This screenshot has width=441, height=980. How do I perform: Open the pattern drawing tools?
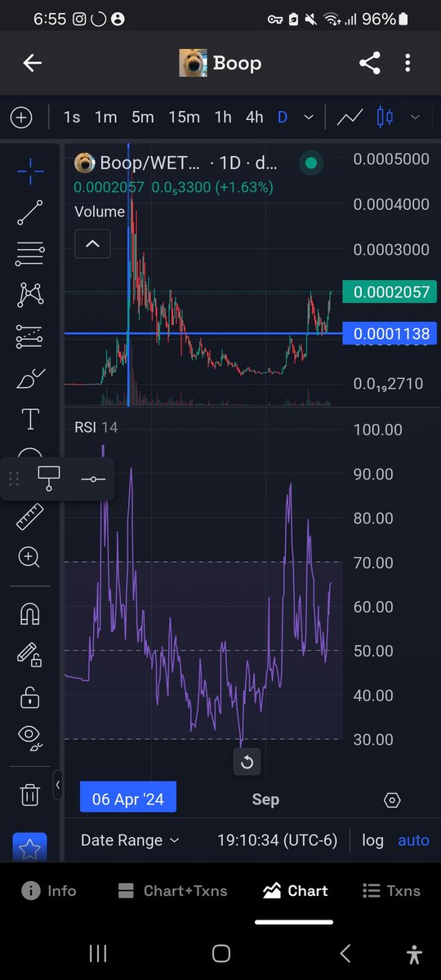pyautogui.click(x=30, y=295)
